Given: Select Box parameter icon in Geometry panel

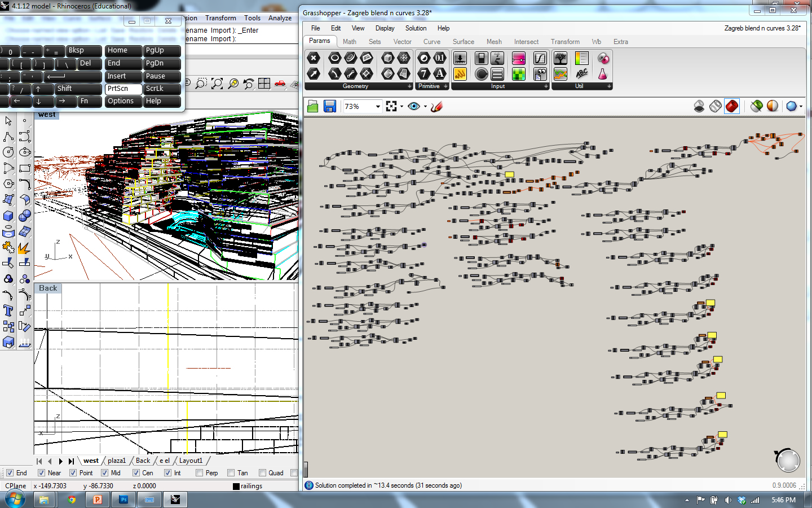Looking at the screenshot, I should [x=388, y=58].
